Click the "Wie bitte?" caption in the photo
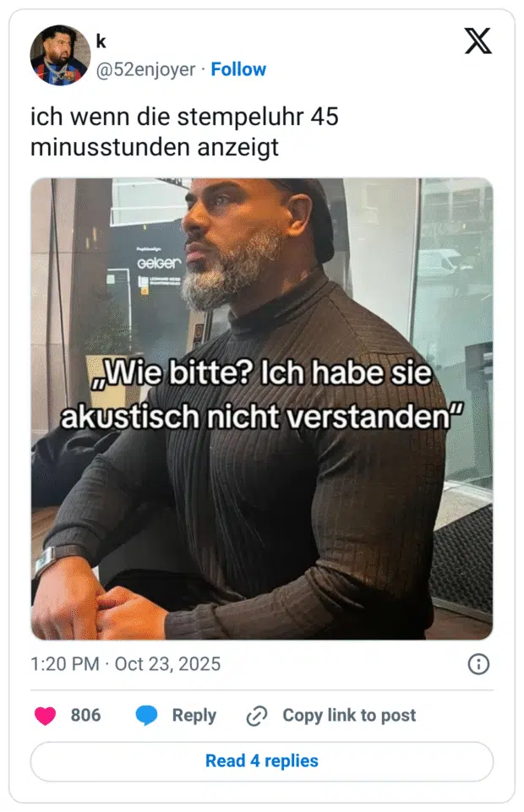Viewport: 524px width, 812px height. tap(261, 394)
